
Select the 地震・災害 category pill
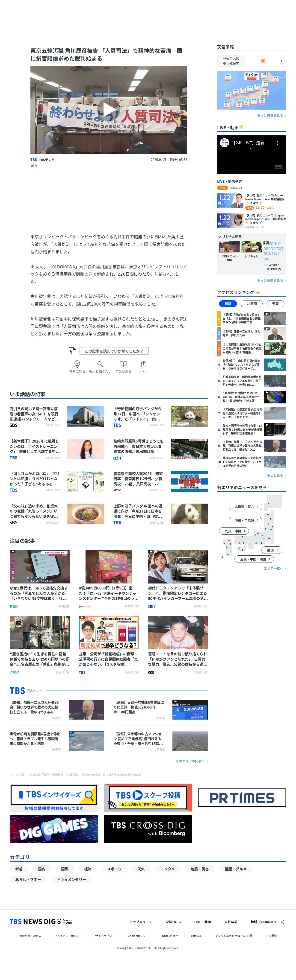(x=200, y=869)
